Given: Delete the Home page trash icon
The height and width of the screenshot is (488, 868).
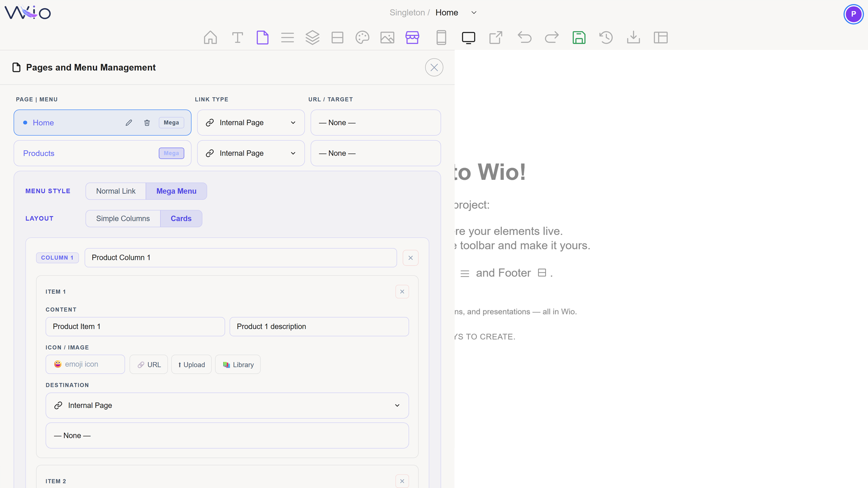Looking at the screenshot, I should pos(147,122).
